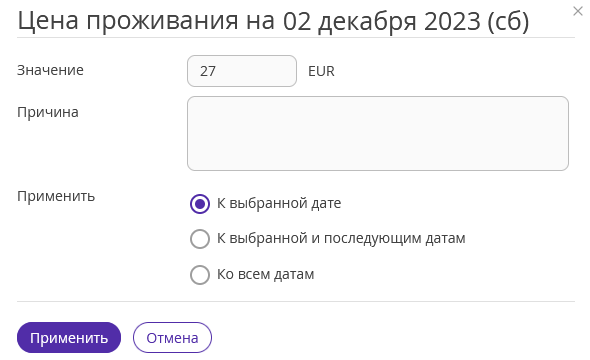Close the price dialog with the X icon
The width and height of the screenshot is (590, 360).
578,11
